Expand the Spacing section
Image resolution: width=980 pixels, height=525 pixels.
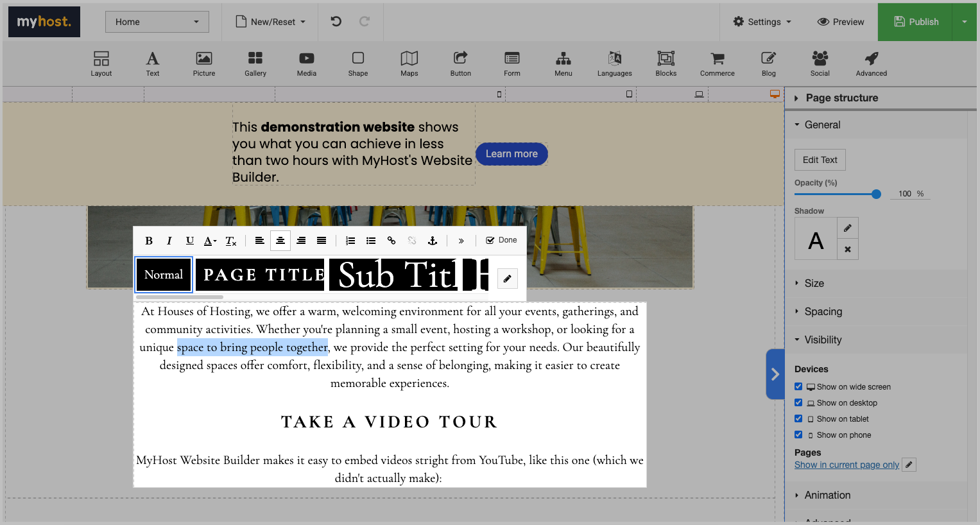[x=823, y=311]
